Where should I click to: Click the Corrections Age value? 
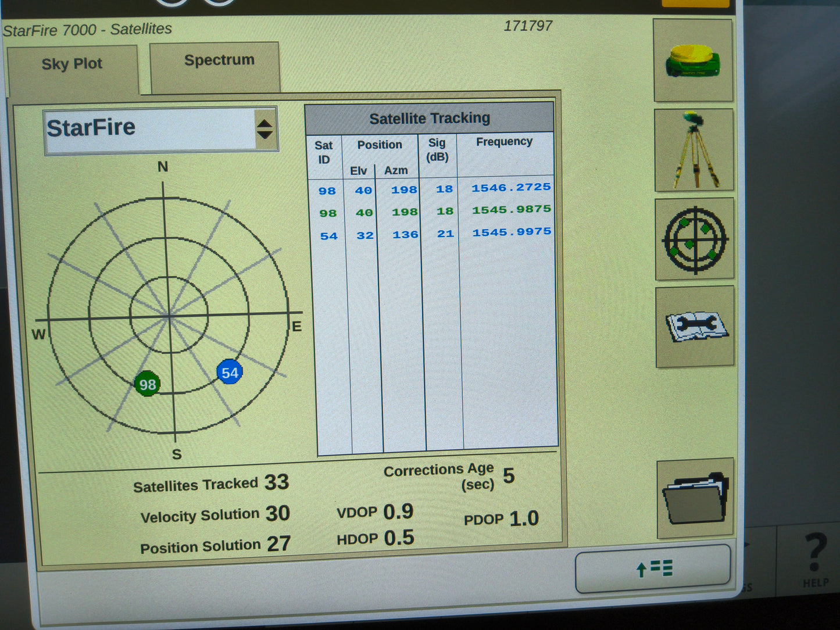(509, 475)
